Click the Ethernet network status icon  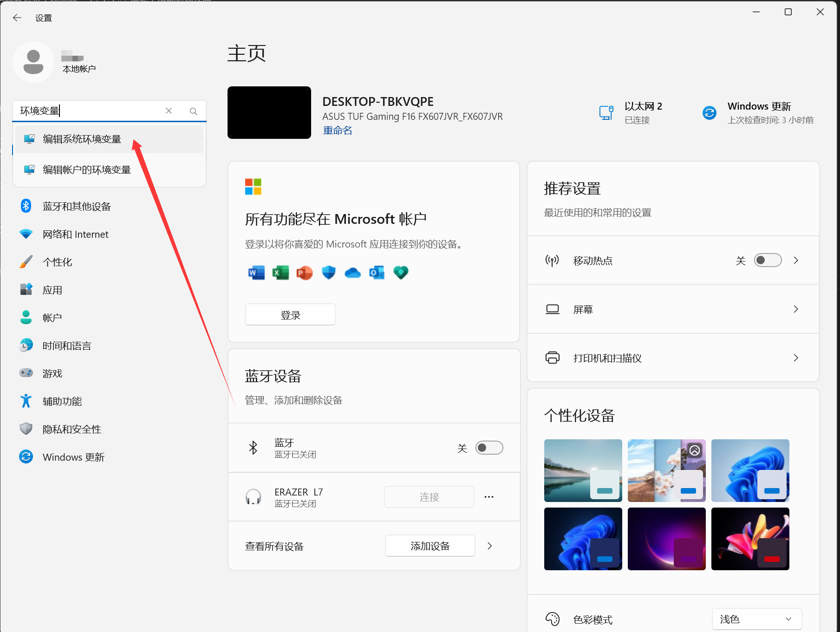click(x=606, y=113)
